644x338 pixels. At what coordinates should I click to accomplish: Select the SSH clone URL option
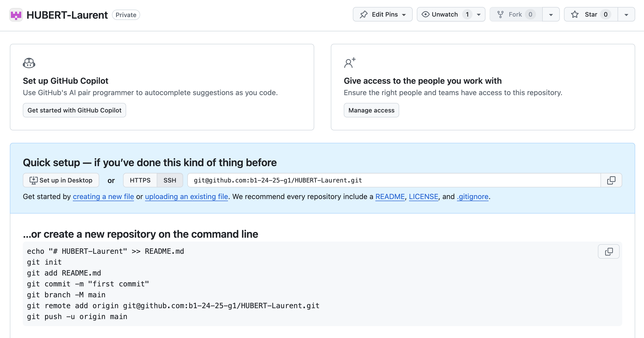pyautogui.click(x=170, y=180)
